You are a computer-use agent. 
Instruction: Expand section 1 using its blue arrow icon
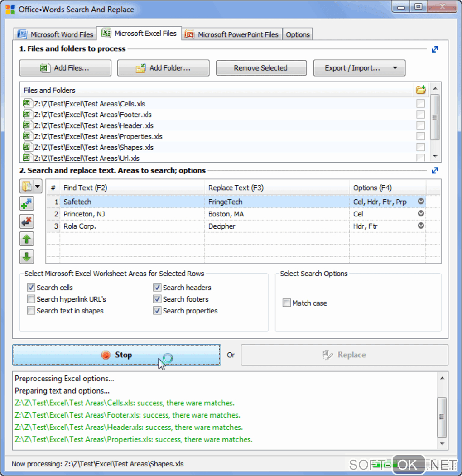point(435,49)
